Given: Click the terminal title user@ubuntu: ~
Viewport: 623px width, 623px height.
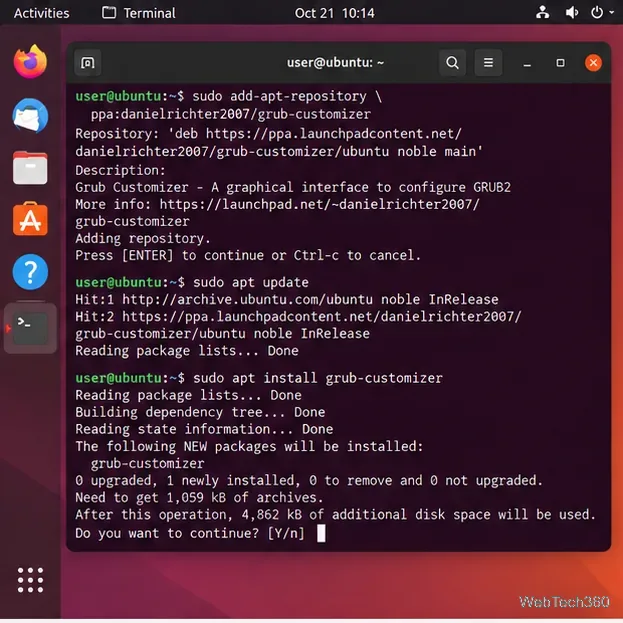Looking at the screenshot, I should coord(335,63).
